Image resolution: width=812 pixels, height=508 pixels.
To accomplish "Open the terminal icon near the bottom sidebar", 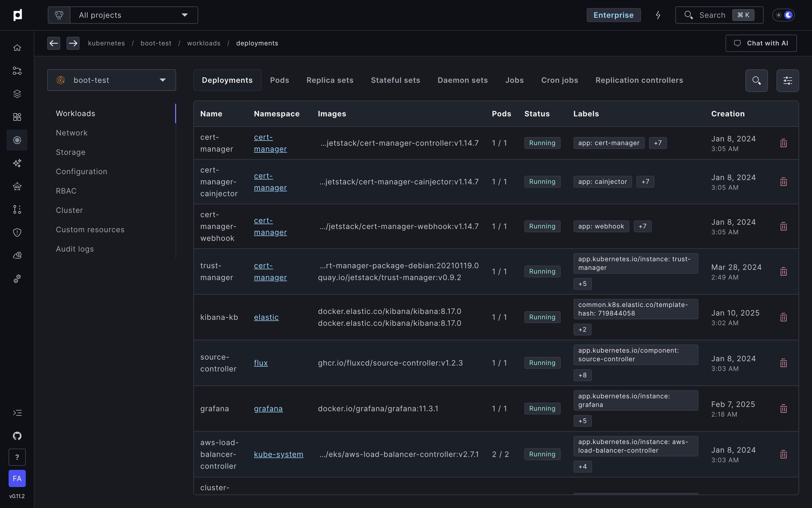I will (17, 412).
